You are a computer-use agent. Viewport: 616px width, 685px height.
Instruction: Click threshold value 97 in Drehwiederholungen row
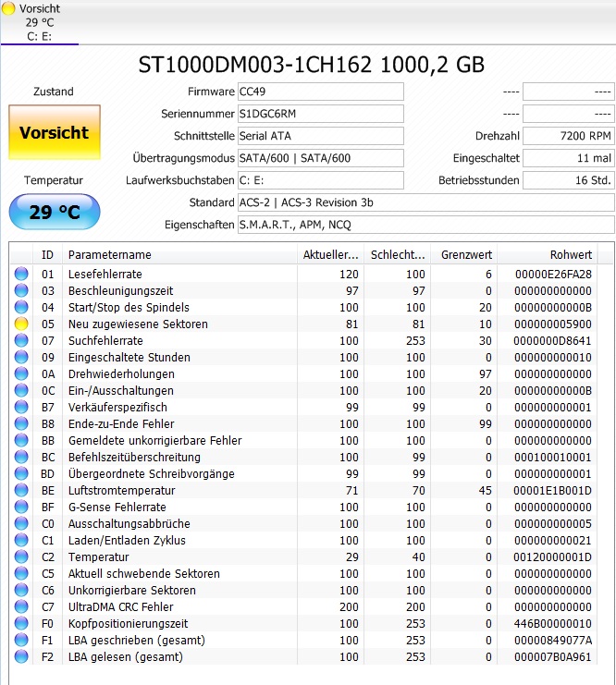[x=486, y=374]
